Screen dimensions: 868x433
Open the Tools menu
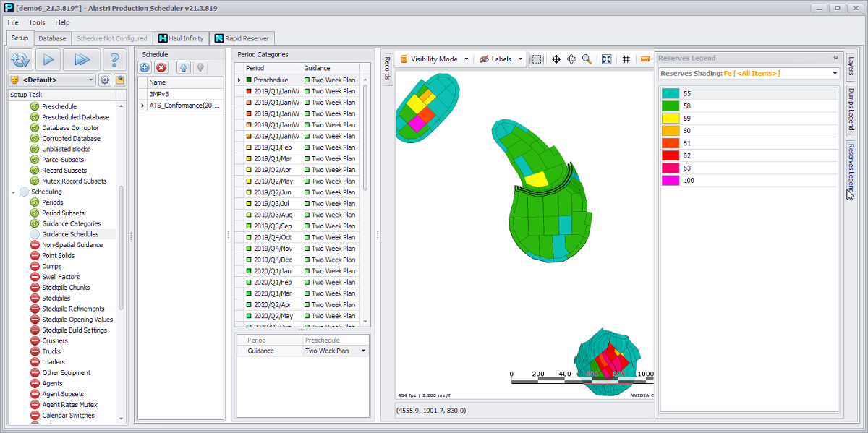point(37,22)
